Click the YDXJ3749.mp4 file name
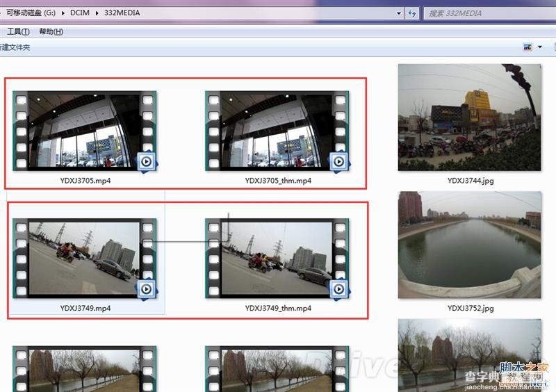 pyautogui.click(x=85, y=308)
